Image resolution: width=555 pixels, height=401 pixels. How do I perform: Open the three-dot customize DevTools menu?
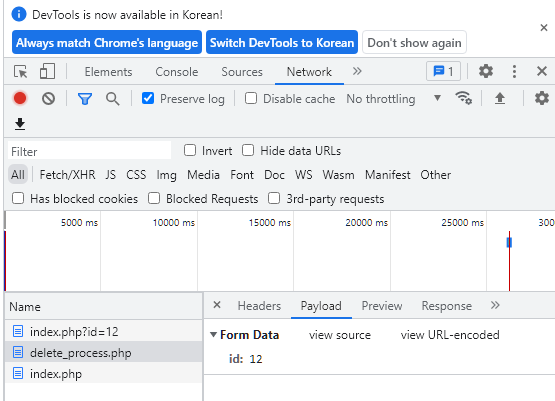(x=514, y=71)
